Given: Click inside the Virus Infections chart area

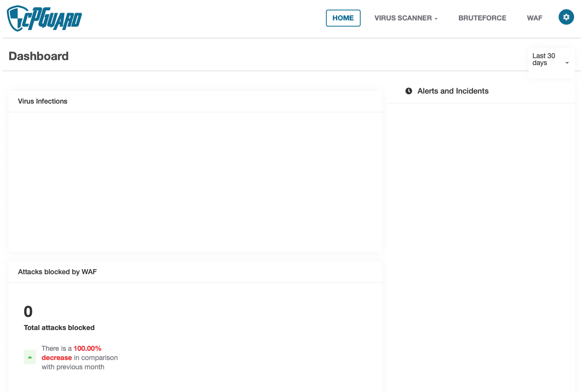Looking at the screenshot, I should pos(195,181).
